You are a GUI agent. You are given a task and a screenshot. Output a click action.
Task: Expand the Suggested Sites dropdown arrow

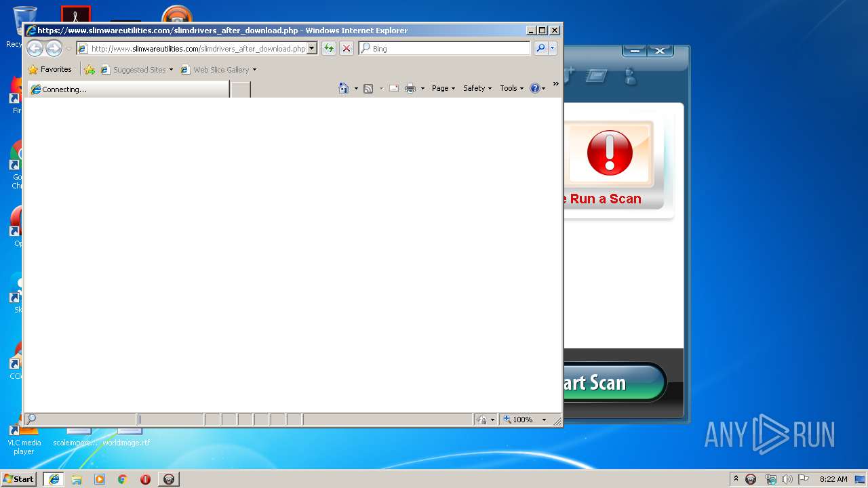click(171, 69)
